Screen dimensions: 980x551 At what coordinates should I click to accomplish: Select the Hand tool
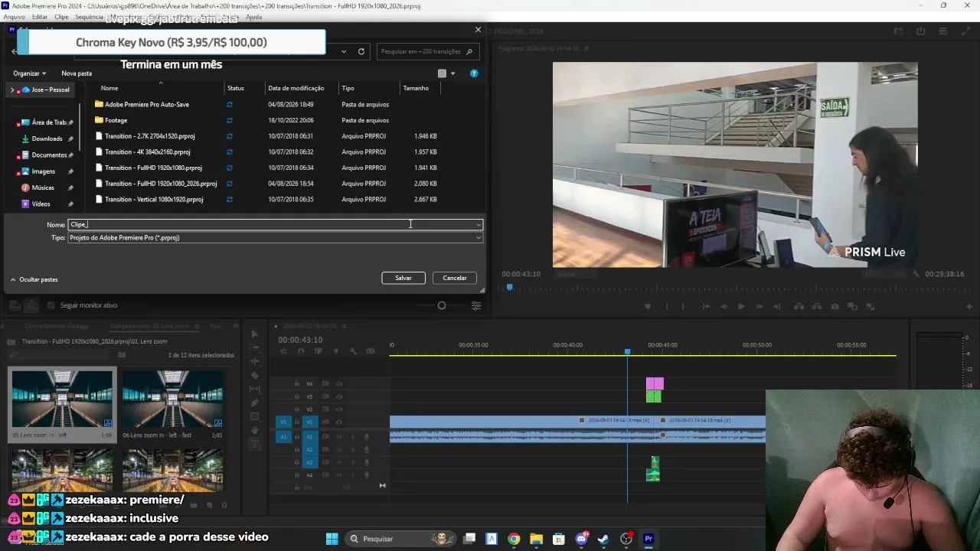[x=255, y=431]
